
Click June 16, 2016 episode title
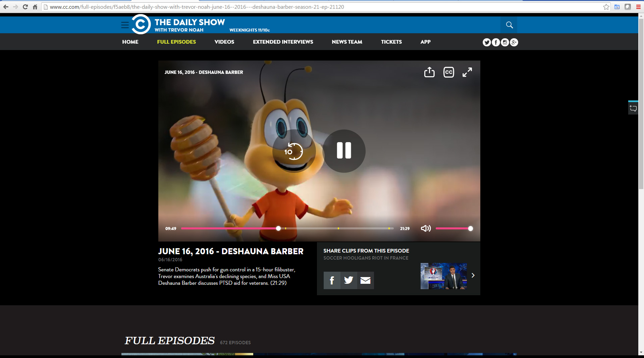[231, 251]
